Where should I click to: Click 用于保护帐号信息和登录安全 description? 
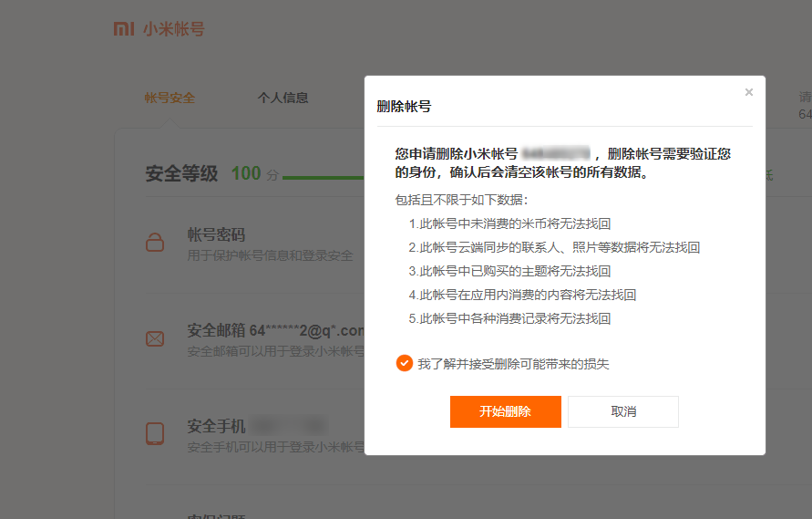pos(270,255)
